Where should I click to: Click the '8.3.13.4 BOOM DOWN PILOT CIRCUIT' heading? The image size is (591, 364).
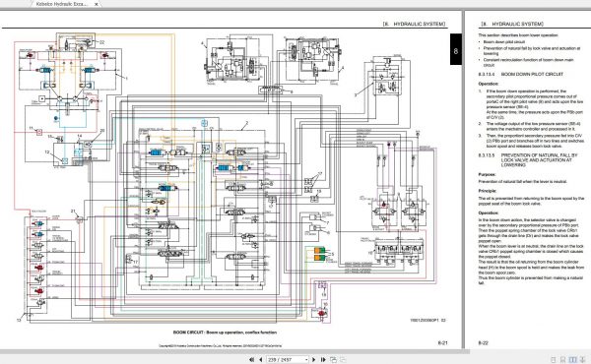click(520, 74)
